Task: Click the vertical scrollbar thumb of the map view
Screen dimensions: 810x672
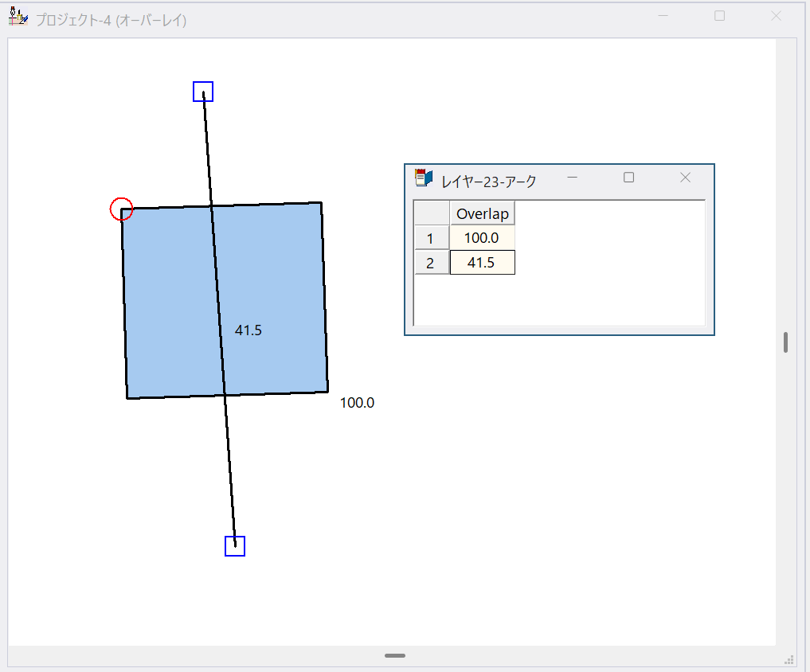Action: click(x=786, y=342)
